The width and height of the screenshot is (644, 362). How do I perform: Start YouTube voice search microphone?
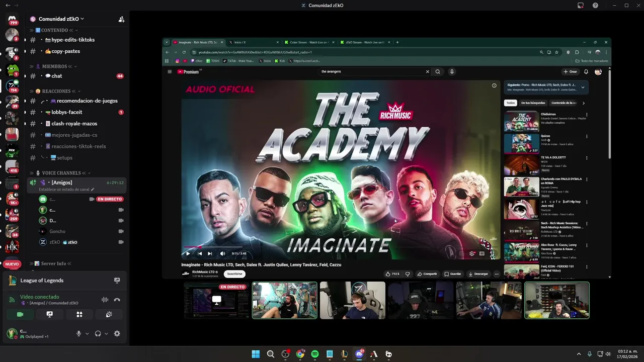(452, 72)
